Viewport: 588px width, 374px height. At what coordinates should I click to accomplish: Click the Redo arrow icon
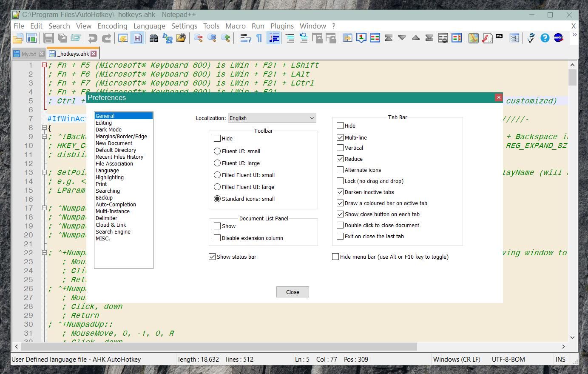pyautogui.click(x=106, y=38)
